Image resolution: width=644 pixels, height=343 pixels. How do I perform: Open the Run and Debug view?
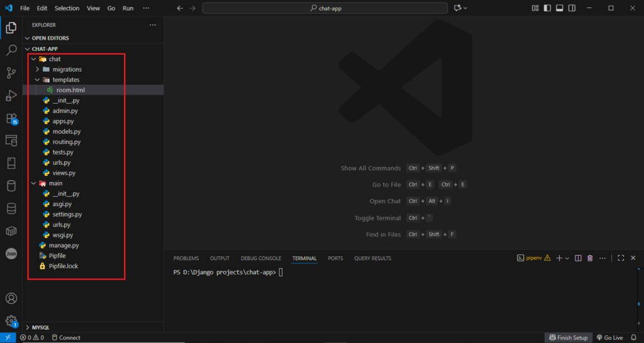point(11,95)
